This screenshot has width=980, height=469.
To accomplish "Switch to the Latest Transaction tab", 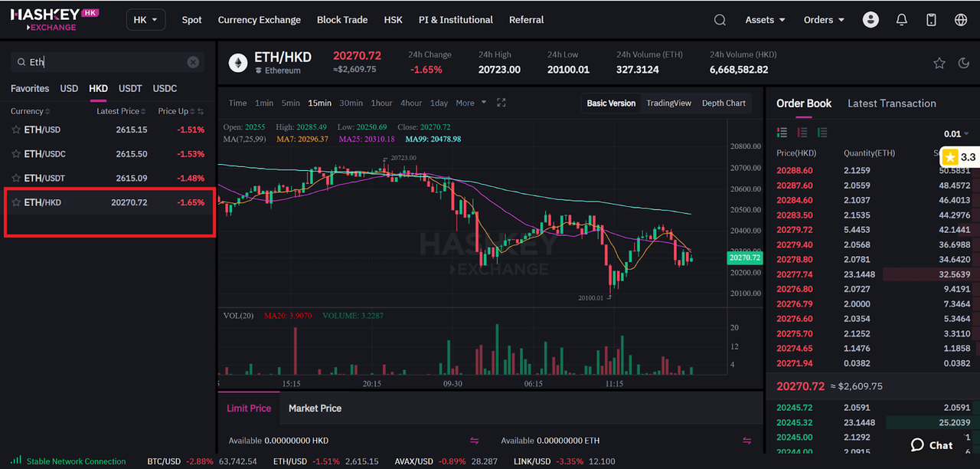I will 891,103.
